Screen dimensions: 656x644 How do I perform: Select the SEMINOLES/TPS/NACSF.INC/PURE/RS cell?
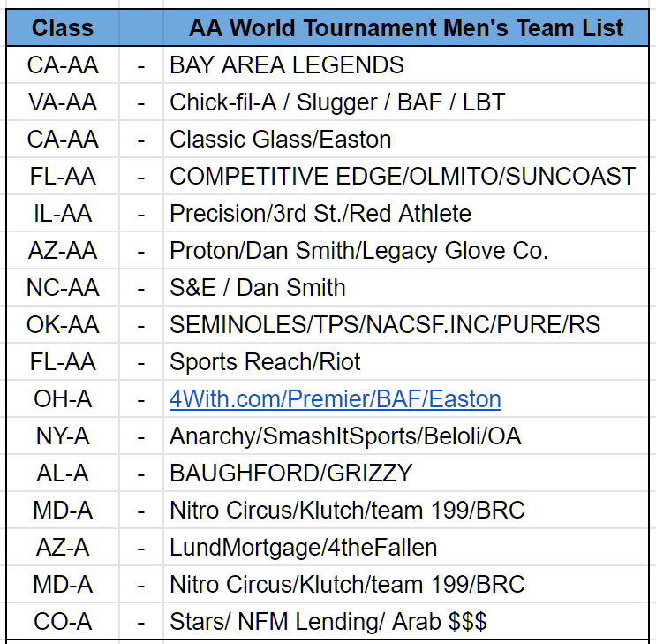tap(406, 324)
